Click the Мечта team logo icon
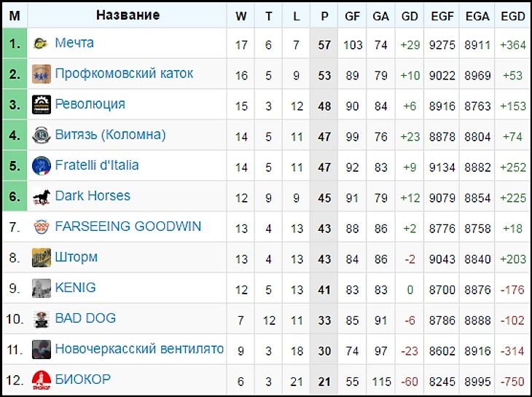The height and width of the screenshot is (397, 532). click(x=41, y=44)
